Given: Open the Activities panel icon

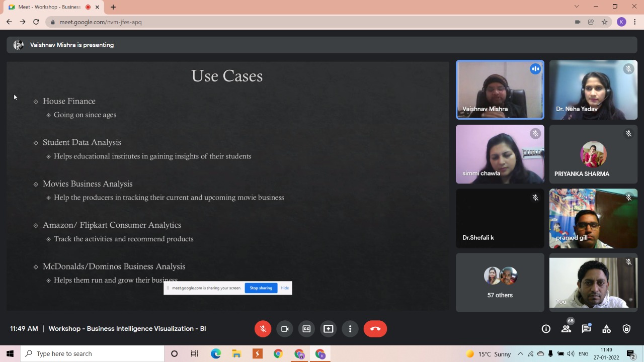Looking at the screenshot, I should click(x=606, y=329).
